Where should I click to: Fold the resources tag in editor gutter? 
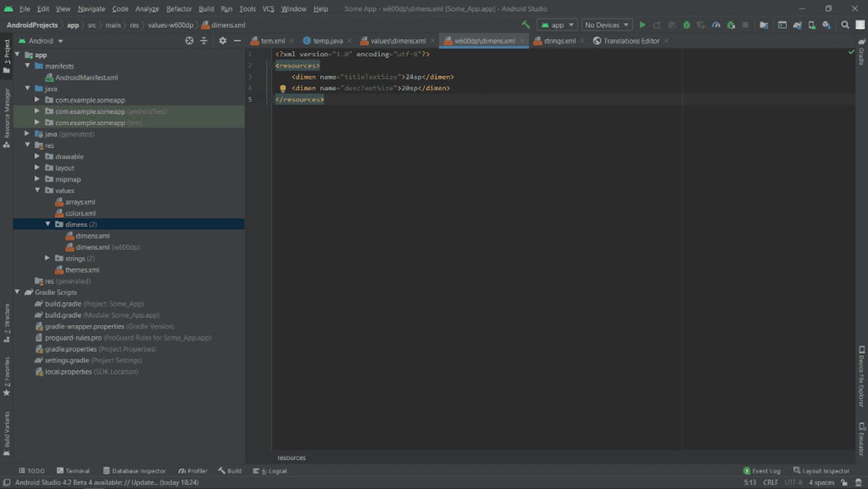(271, 66)
